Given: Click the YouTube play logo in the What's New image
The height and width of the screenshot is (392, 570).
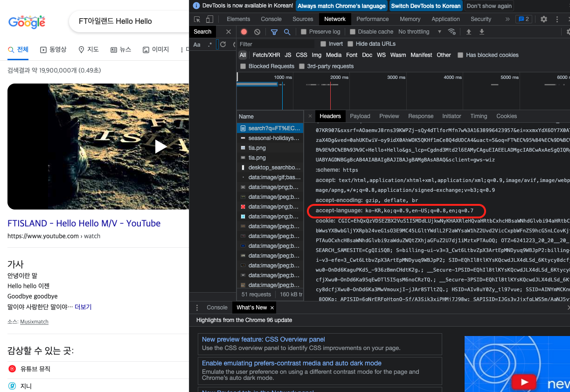Looking at the screenshot, I should point(524,383).
